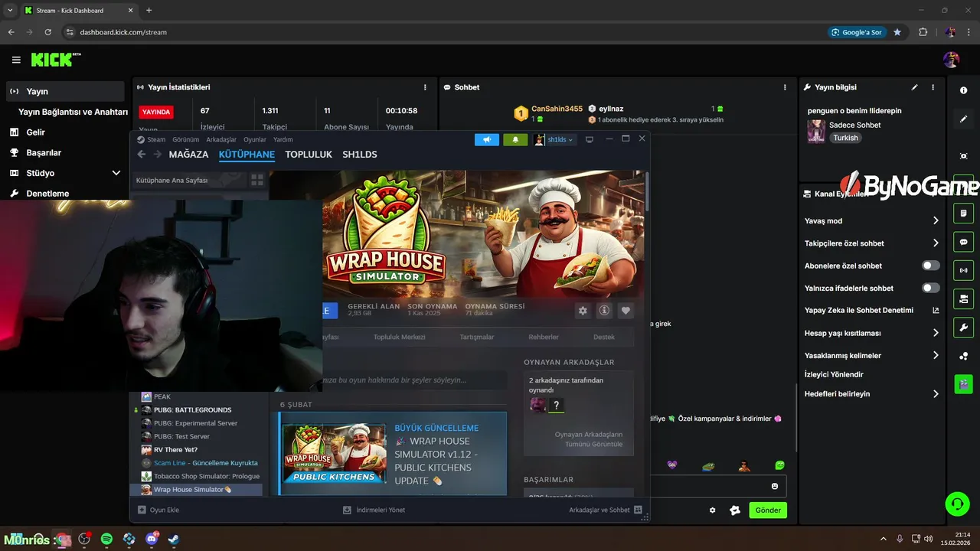Screen dimensions: 980x551
Task: Open Spotify from the taskbar
Action: 106,539
